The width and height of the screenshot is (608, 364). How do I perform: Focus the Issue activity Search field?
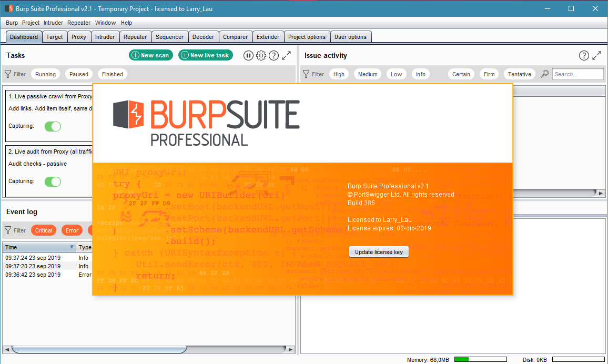pyautogui.click(x=577, y=74)
